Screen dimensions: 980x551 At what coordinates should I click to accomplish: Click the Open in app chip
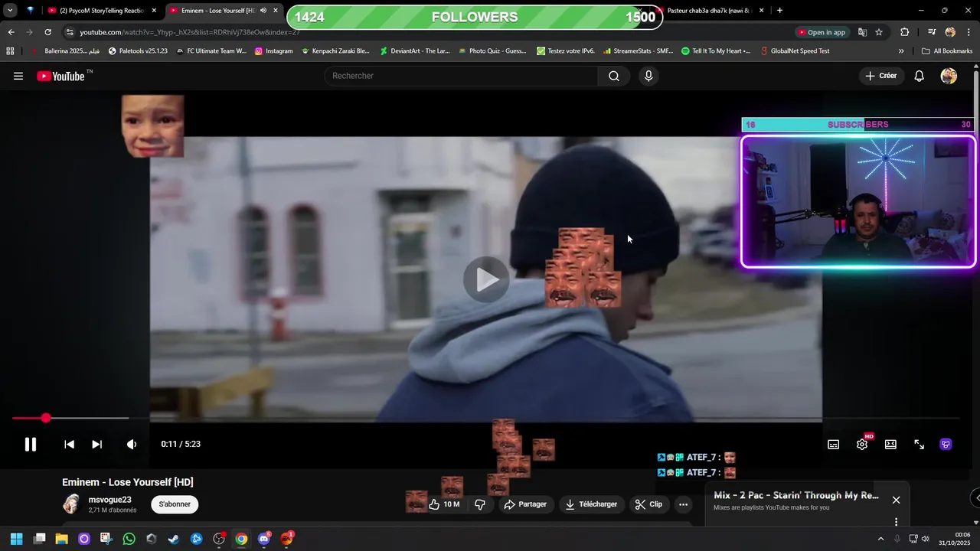point(822,32)
